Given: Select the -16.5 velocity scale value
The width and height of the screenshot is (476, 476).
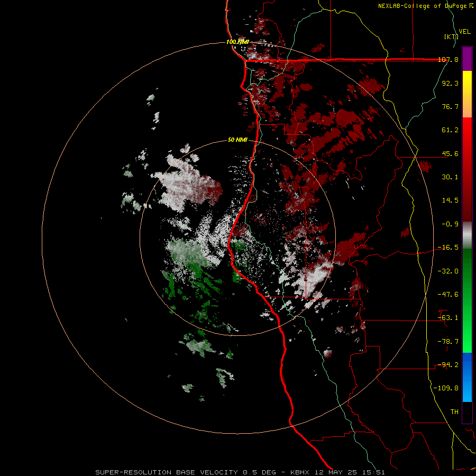Looking at the screenshot, I should pyautogui.click(x=448, y=248).
